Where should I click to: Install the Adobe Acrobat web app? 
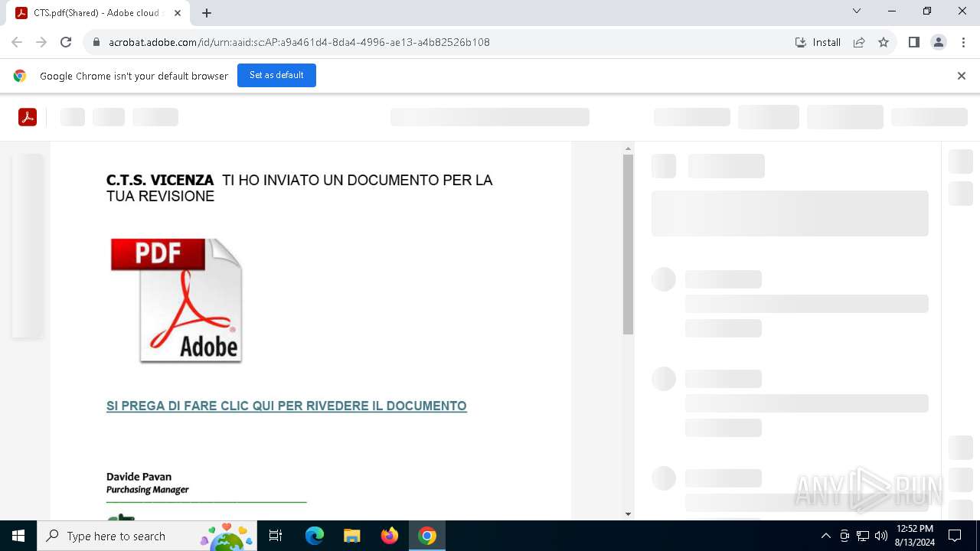818,42
